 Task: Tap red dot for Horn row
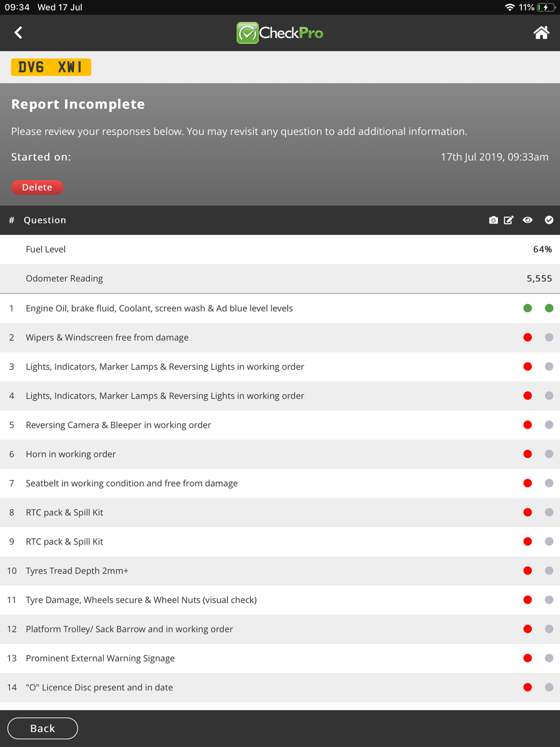coord(528,454)
